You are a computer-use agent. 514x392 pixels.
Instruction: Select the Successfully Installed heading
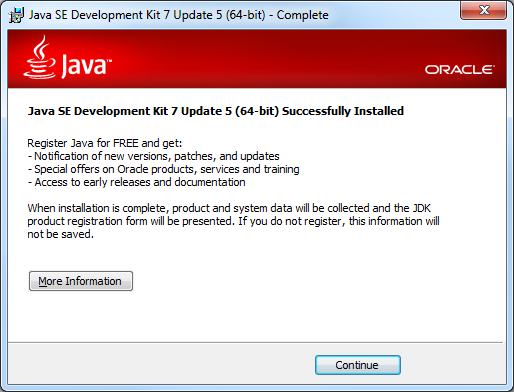(x=216, y=111)
